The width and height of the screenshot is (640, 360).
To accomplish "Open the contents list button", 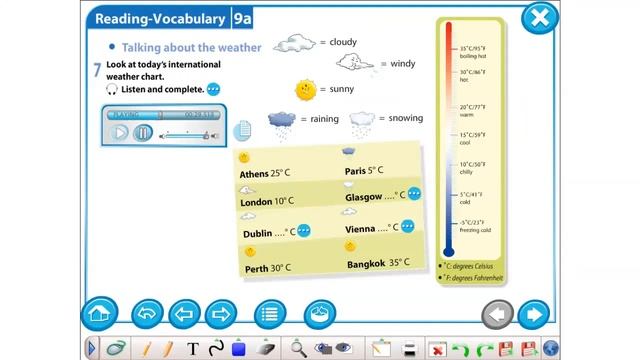I will coord(270,314).
